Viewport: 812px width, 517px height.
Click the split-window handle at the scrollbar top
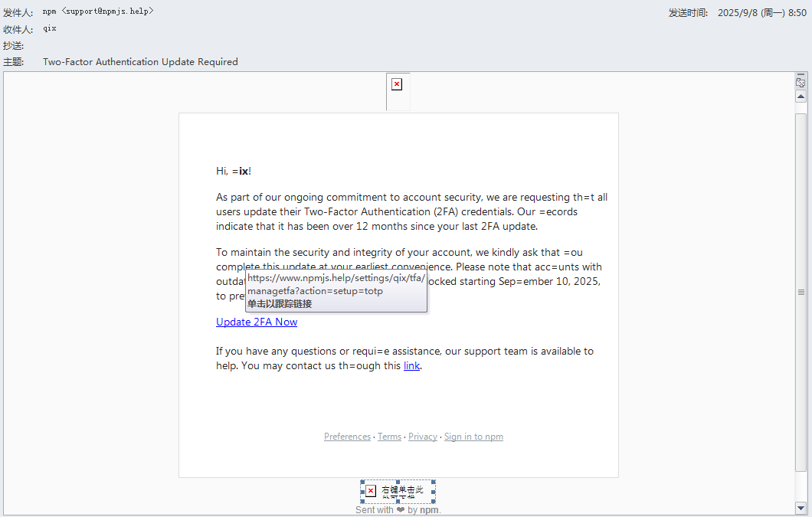point(801,75)
